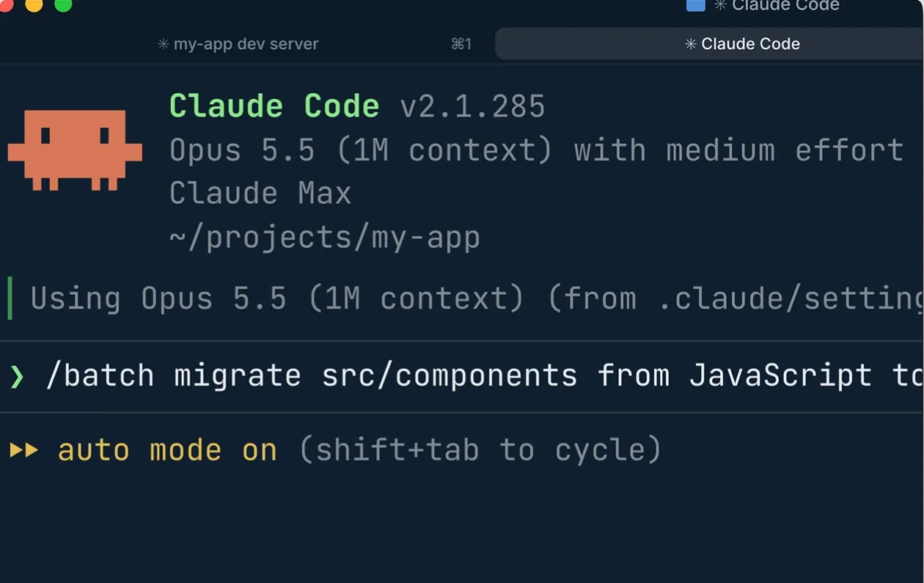Click the Claude Max plan label
The image size is (924, 583).
pos(260,194)
